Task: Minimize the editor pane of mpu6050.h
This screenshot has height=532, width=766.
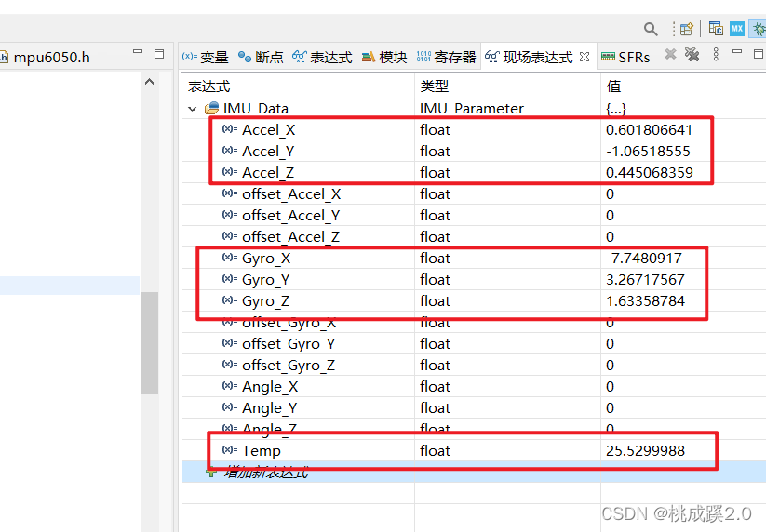Action: point(138,51)
